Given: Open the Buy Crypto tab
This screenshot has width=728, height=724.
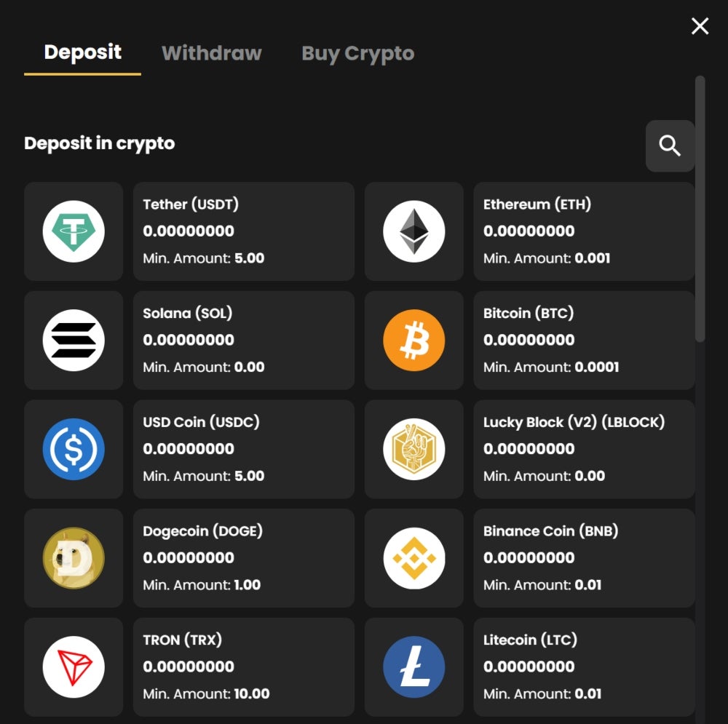Looking at the screenshot, I should [x=357, y=54].
